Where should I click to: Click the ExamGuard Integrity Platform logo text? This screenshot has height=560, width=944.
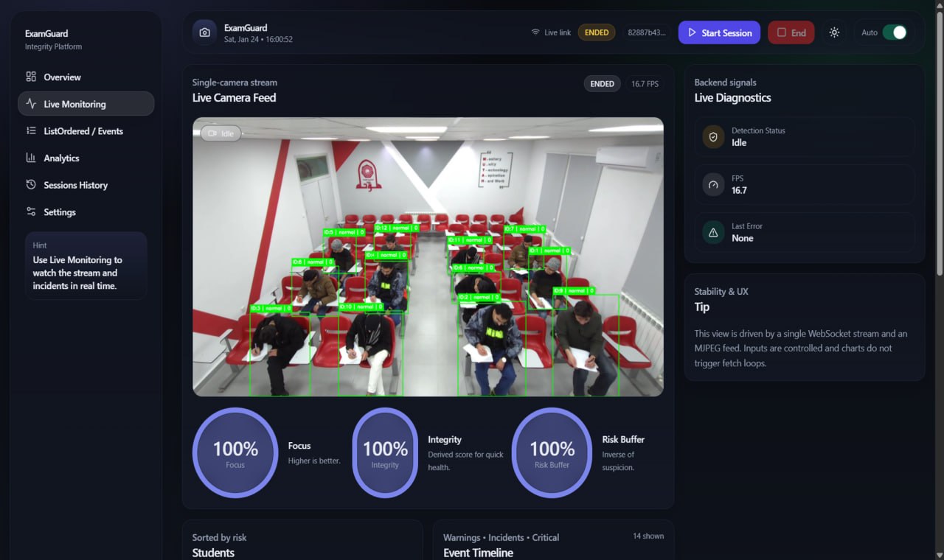[x=53, y=40]
